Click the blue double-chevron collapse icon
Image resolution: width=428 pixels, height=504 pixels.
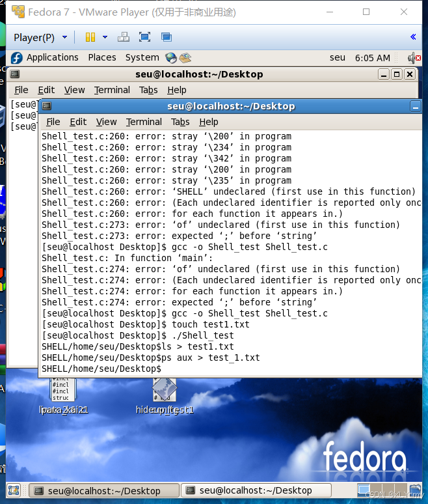coord(413,37)
